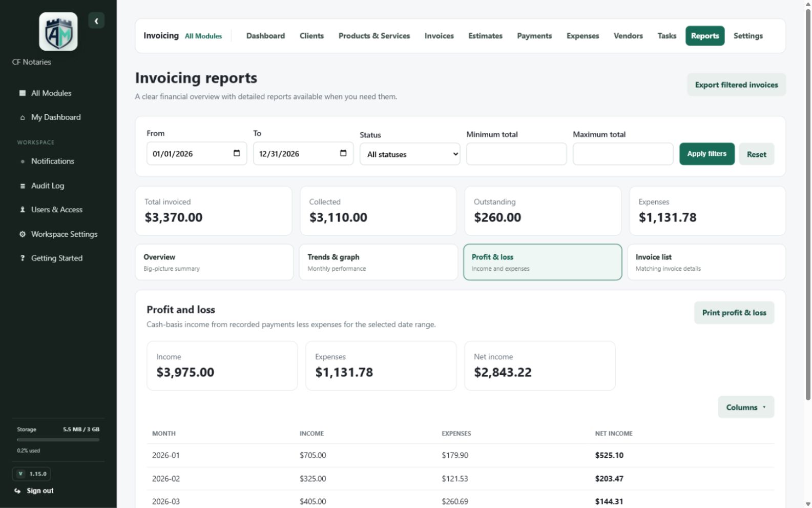Click the Apply filters button

(706, 154)
